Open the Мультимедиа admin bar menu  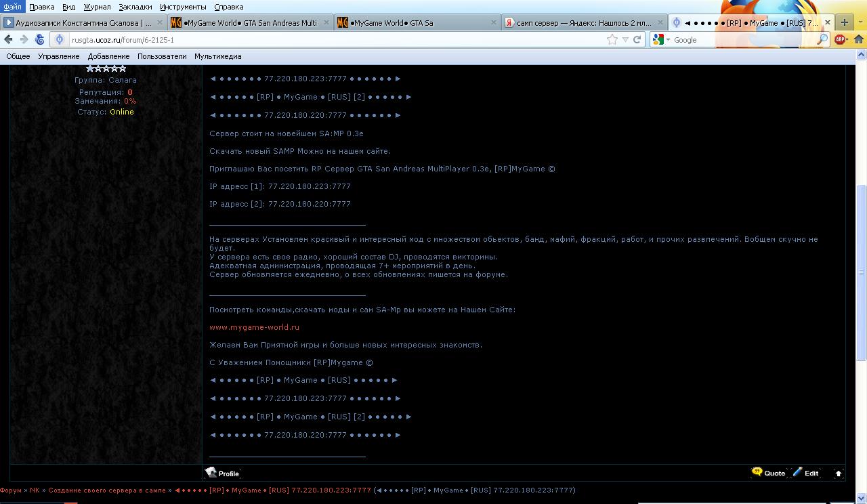(x=217, y=56)
